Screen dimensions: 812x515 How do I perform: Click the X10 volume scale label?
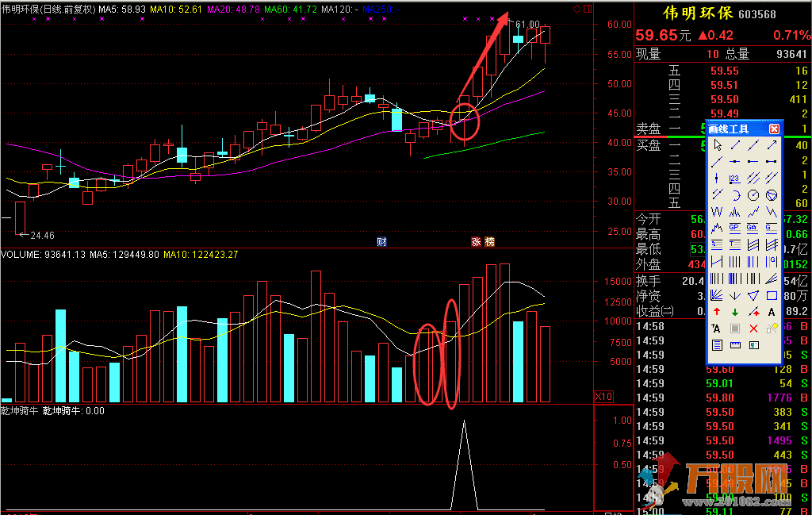[x=603, y=397]
